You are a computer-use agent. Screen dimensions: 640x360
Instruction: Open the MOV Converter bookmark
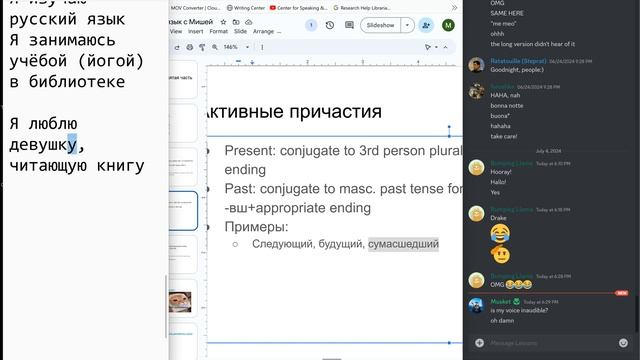click(195, 8)
